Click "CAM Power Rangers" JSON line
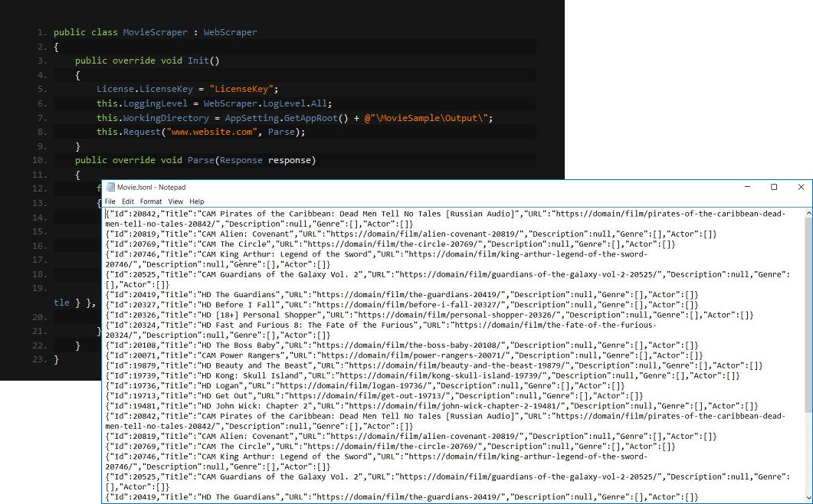 tap(404, 355)
